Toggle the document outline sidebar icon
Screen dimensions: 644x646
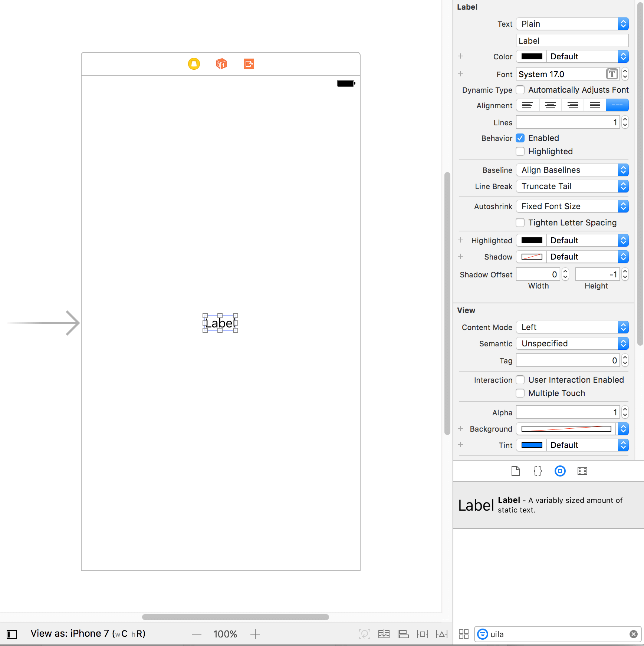point(12,635)
